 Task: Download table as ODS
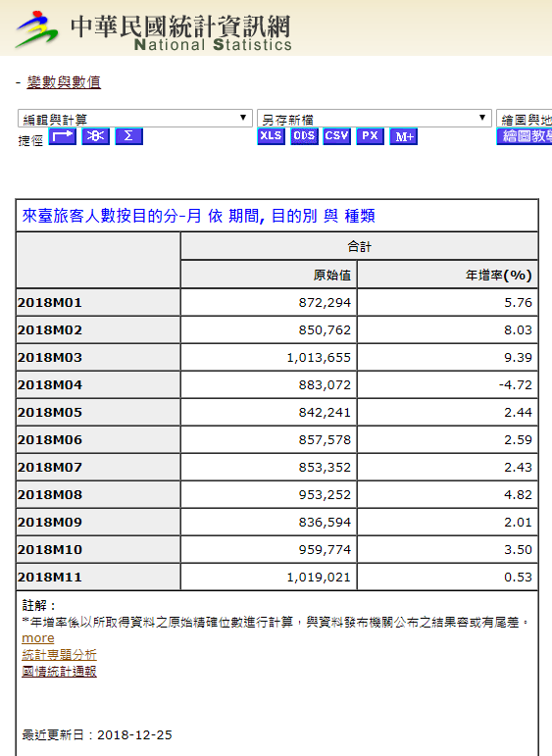tap(304, 136)
